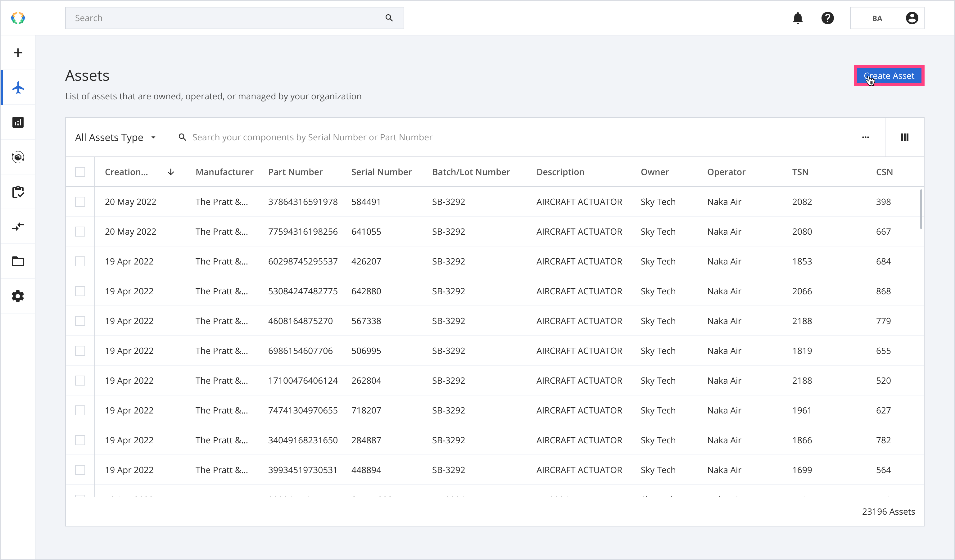The width and height of the screenshot is (955, 560).
Task: Open the three-dots more options menu
Action: pos(865,137)
